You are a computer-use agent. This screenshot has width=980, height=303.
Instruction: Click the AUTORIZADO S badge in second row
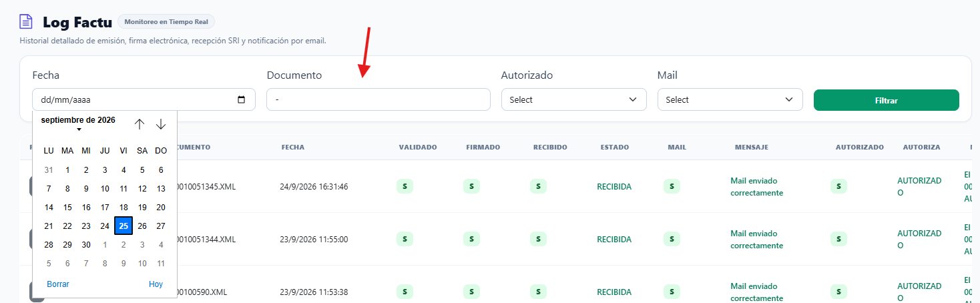click(838, 239)
